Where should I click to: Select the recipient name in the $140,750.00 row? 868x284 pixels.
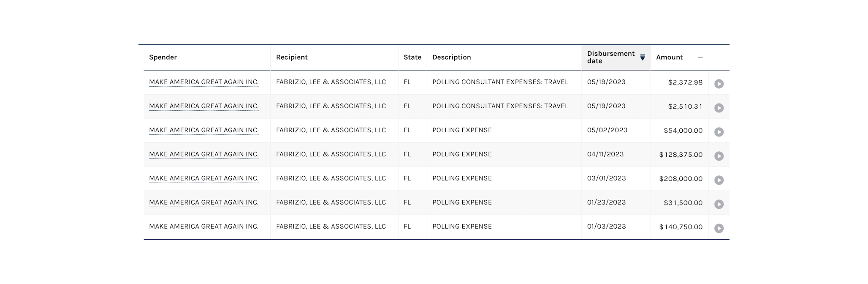point(331,227)
